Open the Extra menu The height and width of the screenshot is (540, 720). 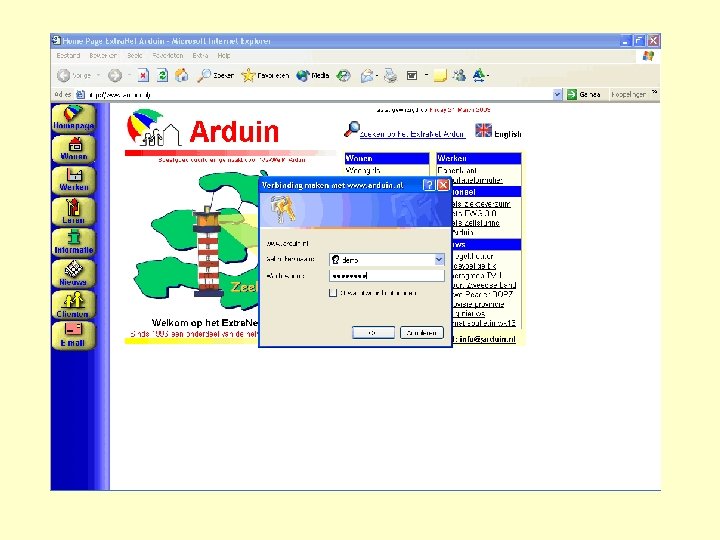[x=200, y=56]
